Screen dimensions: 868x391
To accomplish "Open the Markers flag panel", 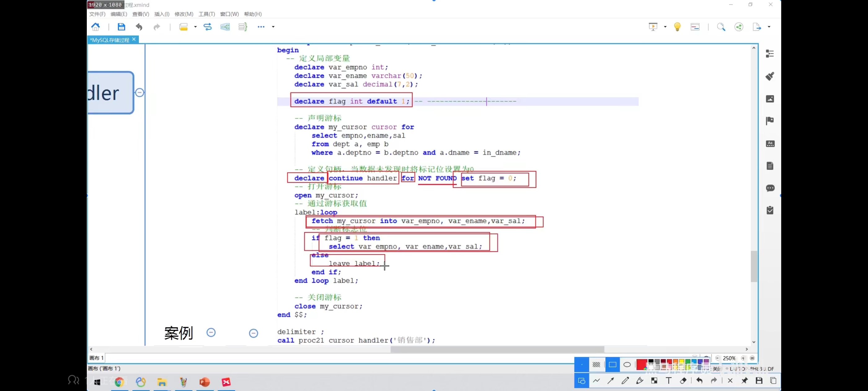I will pyautogui.click(x=770, y=121).
